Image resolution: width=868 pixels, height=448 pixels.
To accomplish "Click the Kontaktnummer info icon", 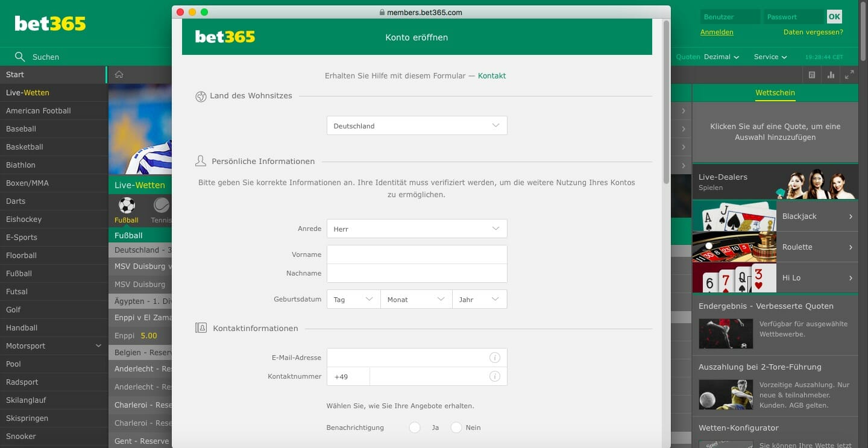I will (495, 376).
